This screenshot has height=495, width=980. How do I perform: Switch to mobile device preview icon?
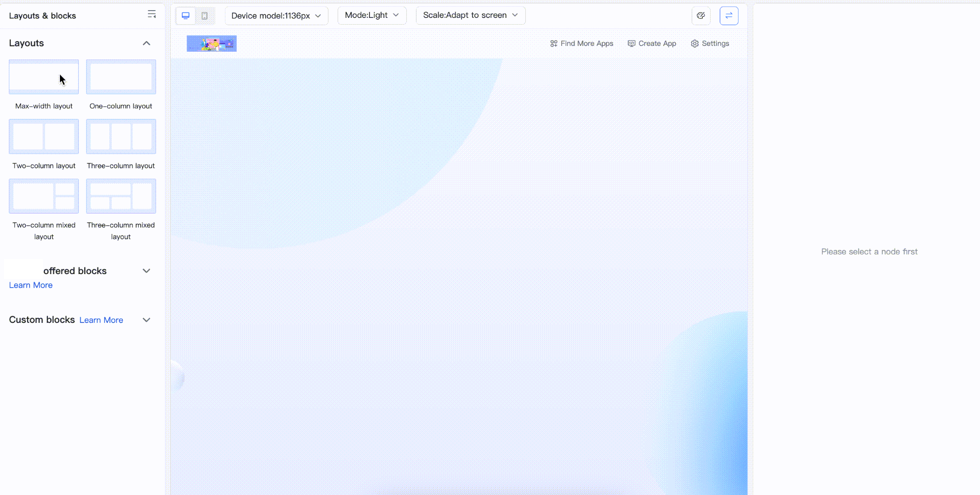(x=205, y=15)
